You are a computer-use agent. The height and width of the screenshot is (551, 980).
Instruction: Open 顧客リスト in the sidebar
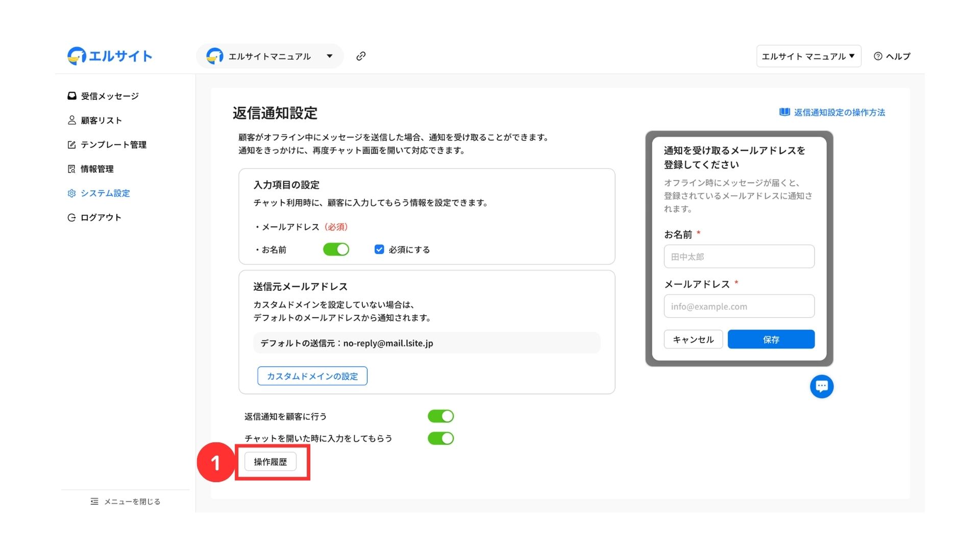coord(101,120)
